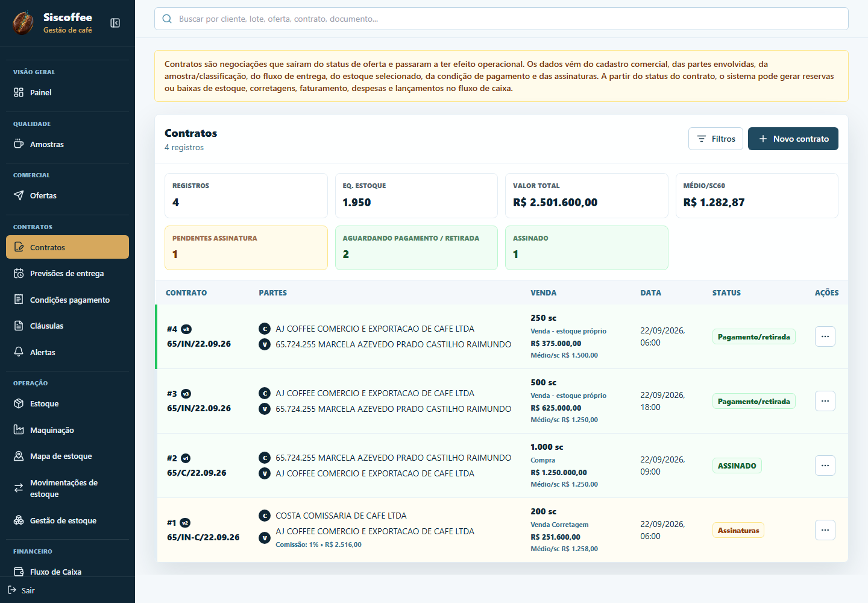Click the Painel dashboard grid icon
Image resolution: width=868 pixels, height=603 pixels.
[19, 92]
